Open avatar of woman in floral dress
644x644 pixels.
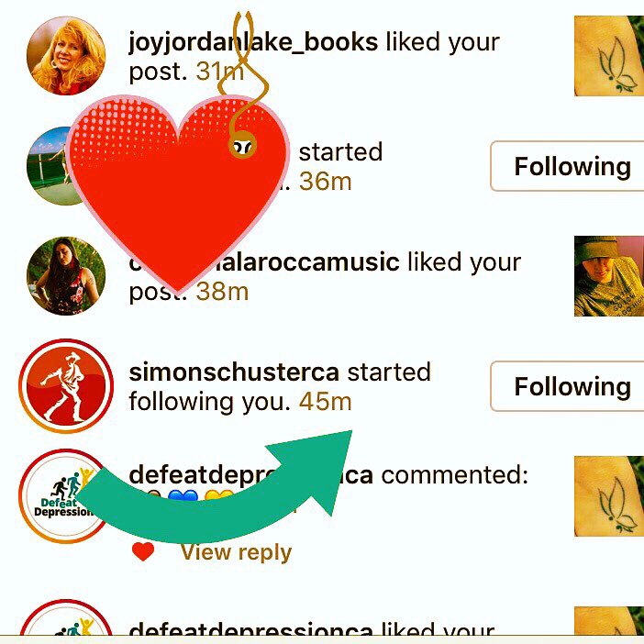(x=66, y=276)
